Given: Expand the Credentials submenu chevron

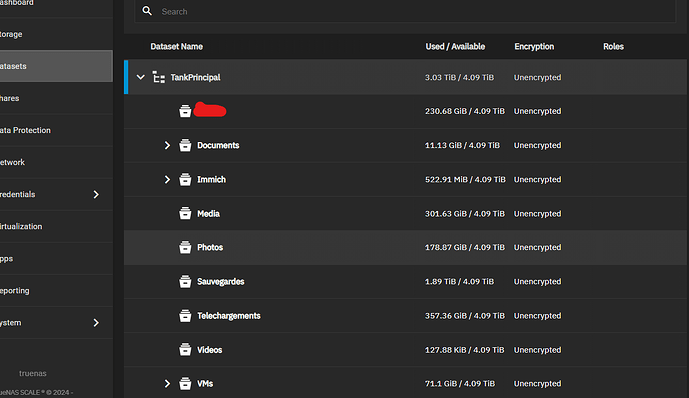Looking at the screenshot, I should pos(96,194).
